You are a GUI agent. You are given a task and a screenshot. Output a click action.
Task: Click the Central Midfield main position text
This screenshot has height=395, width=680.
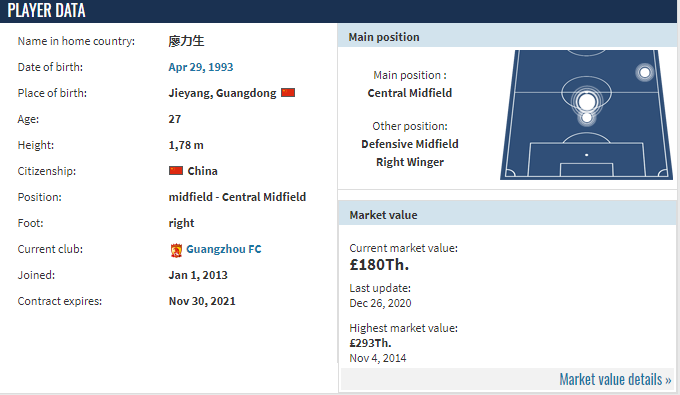pyautogui.click(x=410, y=93)
